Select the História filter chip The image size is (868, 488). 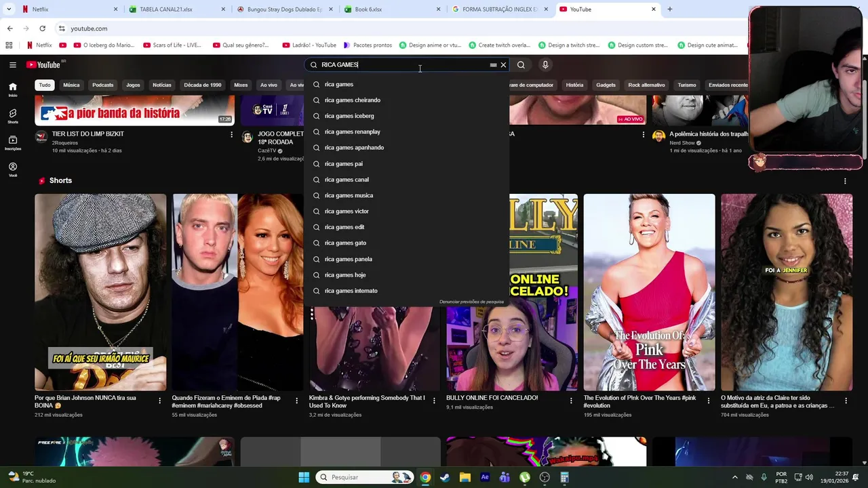coord(574,85)
